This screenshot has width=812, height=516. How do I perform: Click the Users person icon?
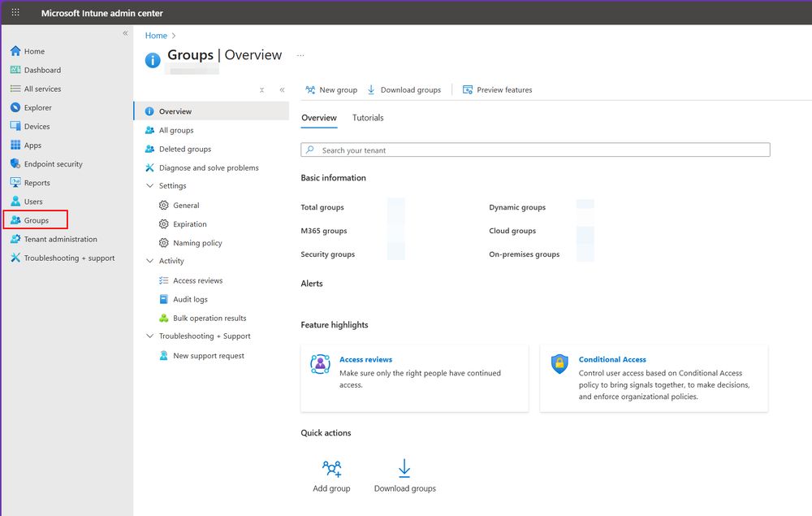point(15,201)
